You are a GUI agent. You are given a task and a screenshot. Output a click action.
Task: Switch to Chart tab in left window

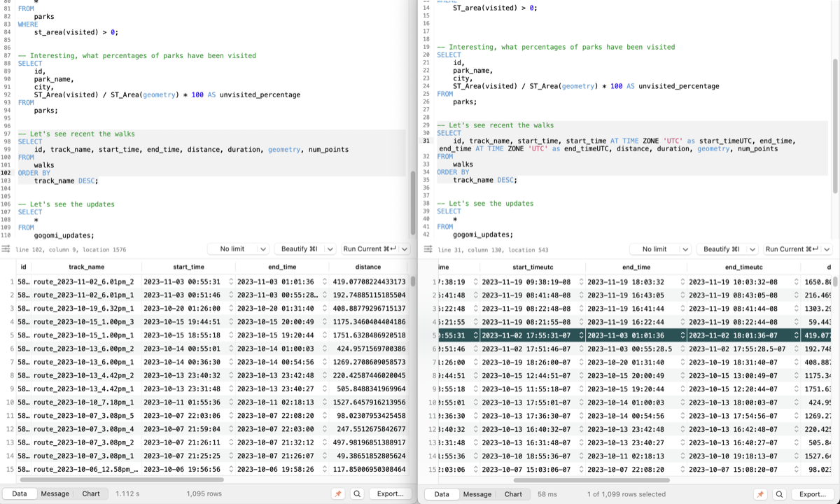click(x=91, y=493)
